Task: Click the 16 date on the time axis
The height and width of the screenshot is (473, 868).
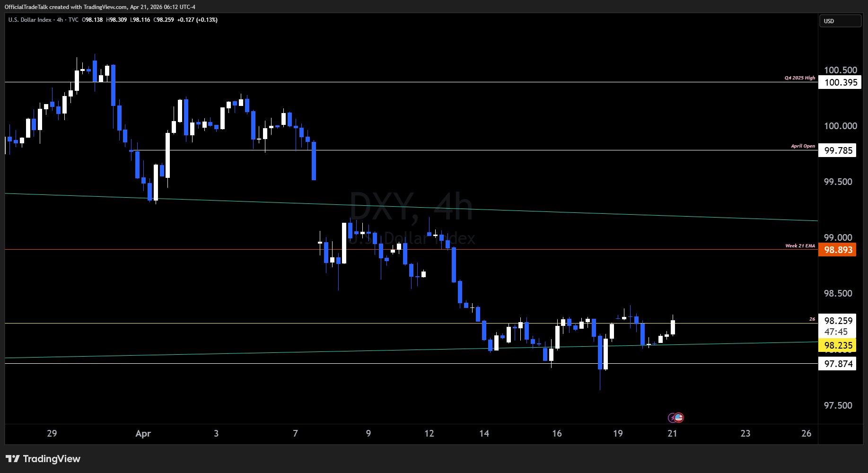Action: (557, 433)
